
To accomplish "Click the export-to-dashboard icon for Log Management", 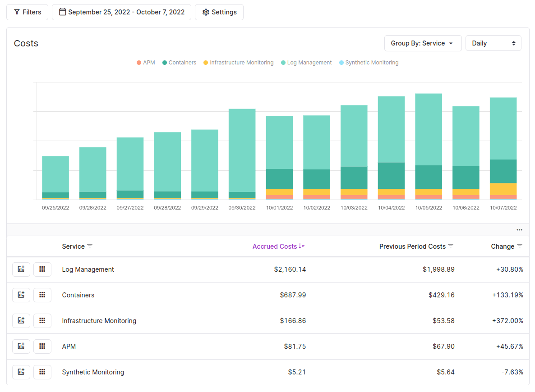I will coord(21,269).
